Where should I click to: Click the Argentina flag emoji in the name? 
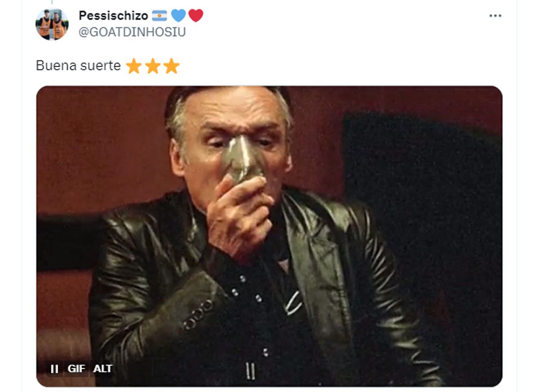click(x=159, y=16)
